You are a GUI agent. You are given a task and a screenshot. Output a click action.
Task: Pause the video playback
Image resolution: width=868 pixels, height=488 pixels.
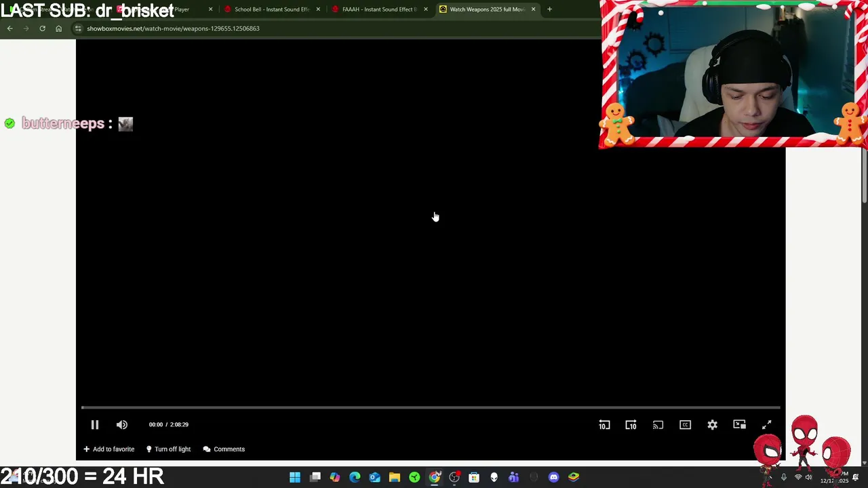click(95, 425)
